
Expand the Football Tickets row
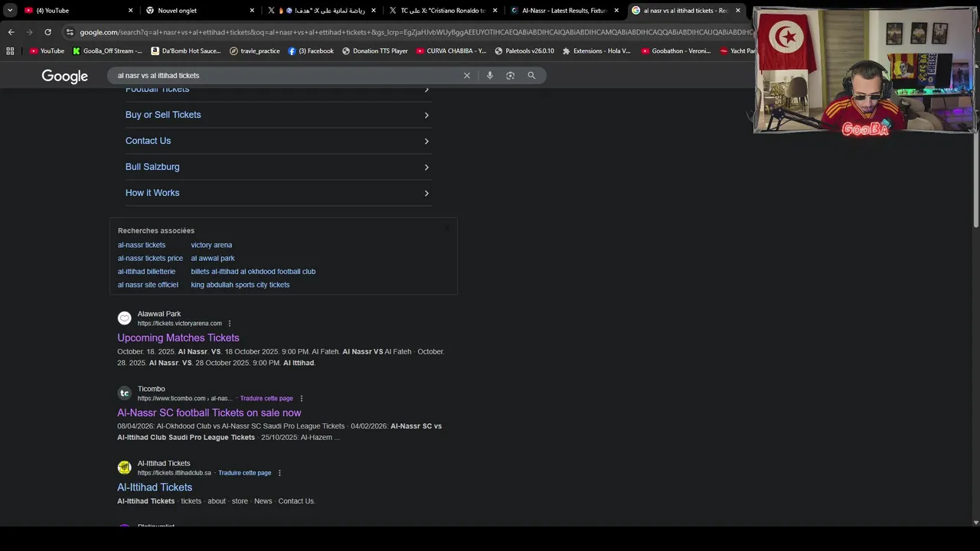(279, 90)
